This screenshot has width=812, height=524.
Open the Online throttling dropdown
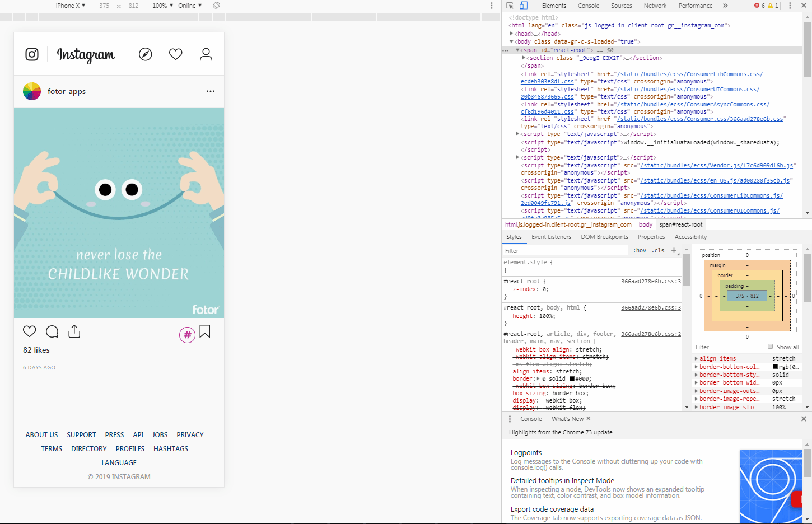(x=190, y=6)
